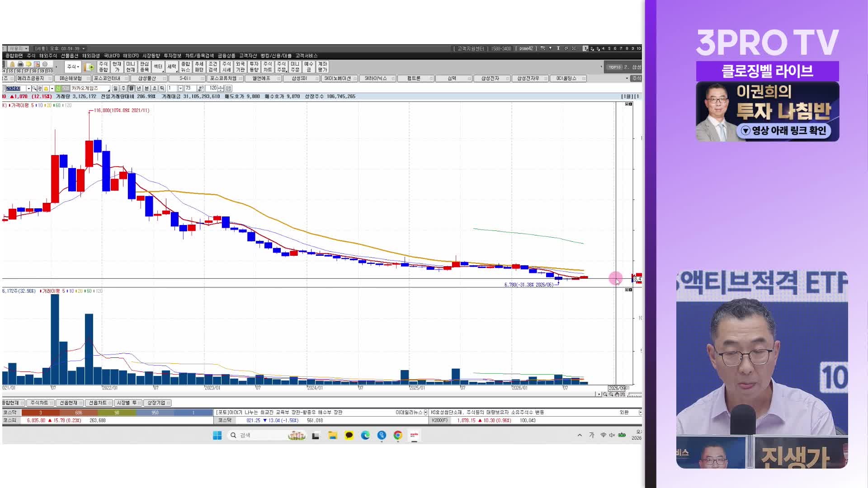Image resolution: width=868 pixels, height=488 pixels.
Task: Click the 120 candle count stepper
Action: click(221, 88)
